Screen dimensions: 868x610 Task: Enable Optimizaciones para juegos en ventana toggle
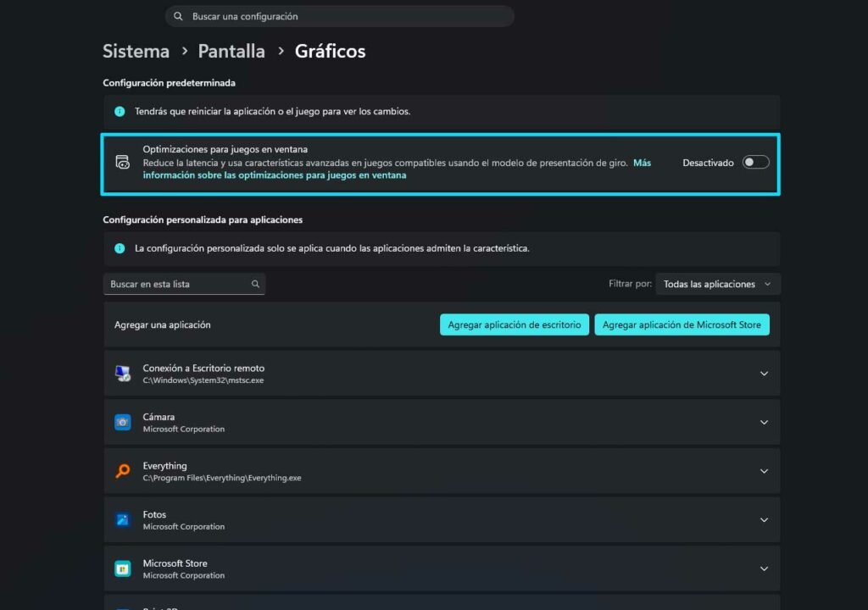(755, 162)
